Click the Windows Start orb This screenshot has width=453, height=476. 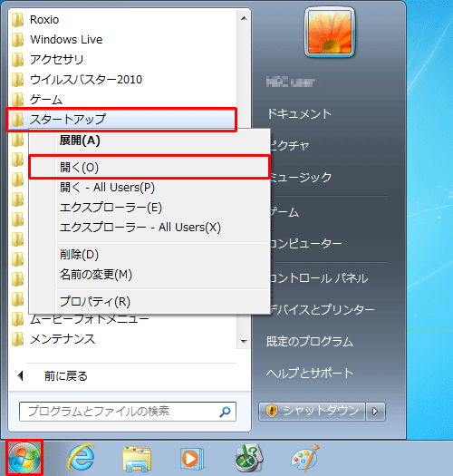[24, 458]
